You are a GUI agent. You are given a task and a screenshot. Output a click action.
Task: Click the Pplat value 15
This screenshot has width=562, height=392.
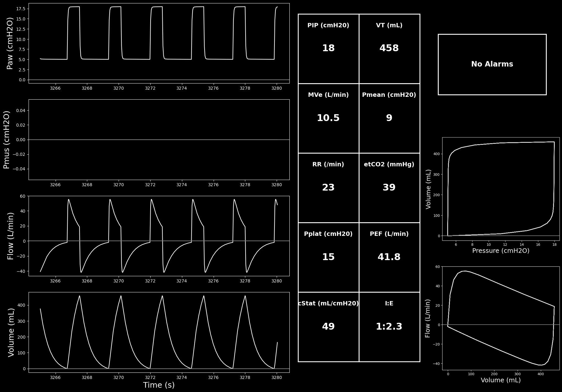pyautogui.click(x=328, y=257)
